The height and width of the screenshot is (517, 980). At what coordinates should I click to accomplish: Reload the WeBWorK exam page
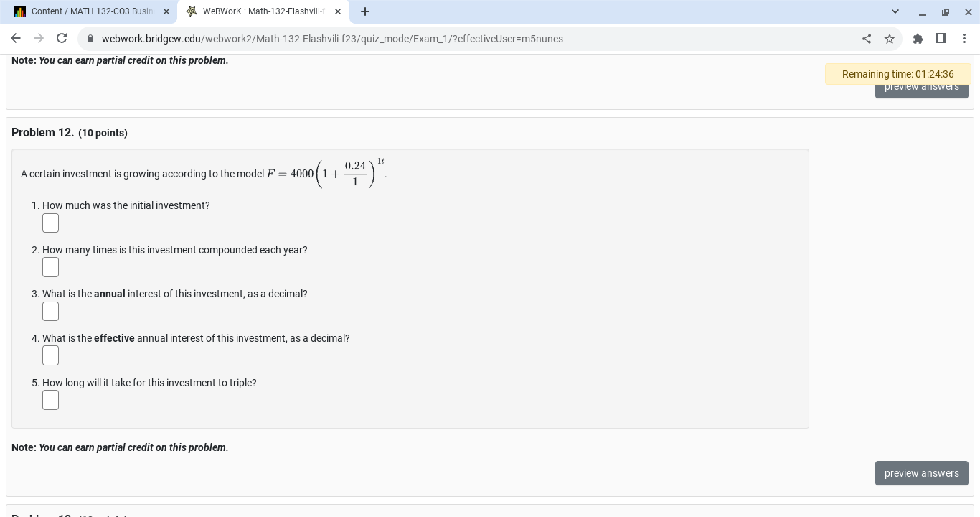tap(62, 39)
